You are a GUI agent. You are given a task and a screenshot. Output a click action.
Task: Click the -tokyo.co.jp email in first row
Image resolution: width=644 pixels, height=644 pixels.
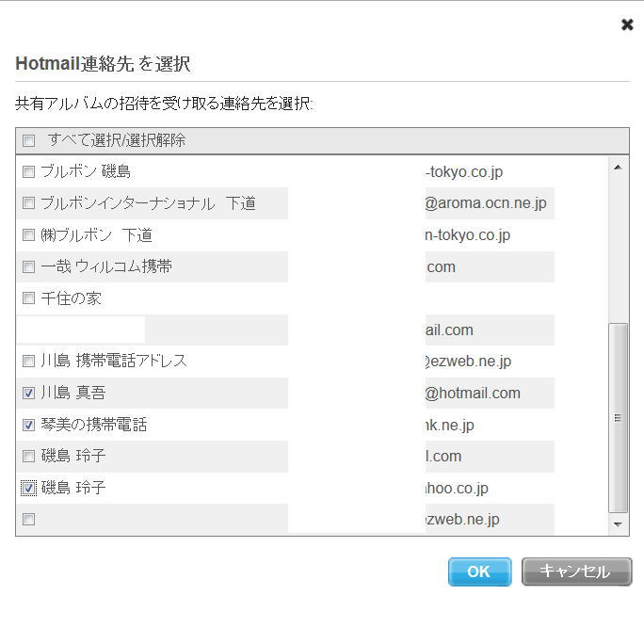463,171
